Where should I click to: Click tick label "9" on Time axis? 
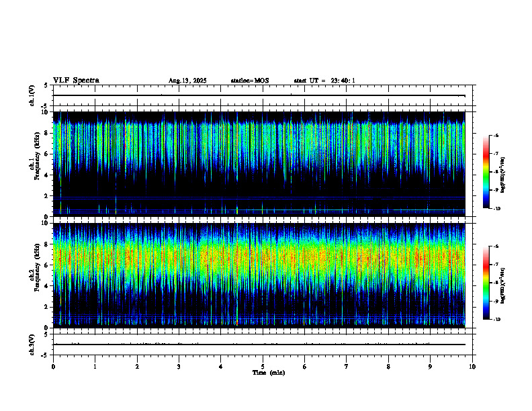pyautogui.click(x=430, y=367)
